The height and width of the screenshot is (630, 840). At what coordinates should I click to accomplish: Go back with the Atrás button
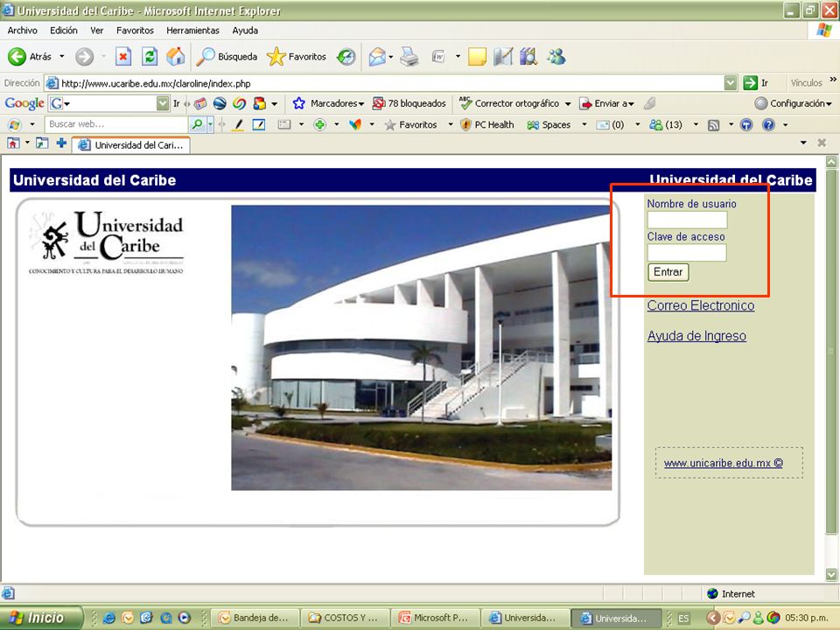pyautogui.click(x=30, y=56)
